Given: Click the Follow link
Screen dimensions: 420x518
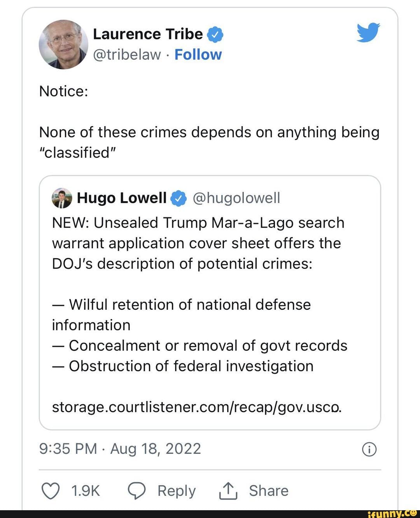Looking at the screenshot, I should click(x=198, y=54).
